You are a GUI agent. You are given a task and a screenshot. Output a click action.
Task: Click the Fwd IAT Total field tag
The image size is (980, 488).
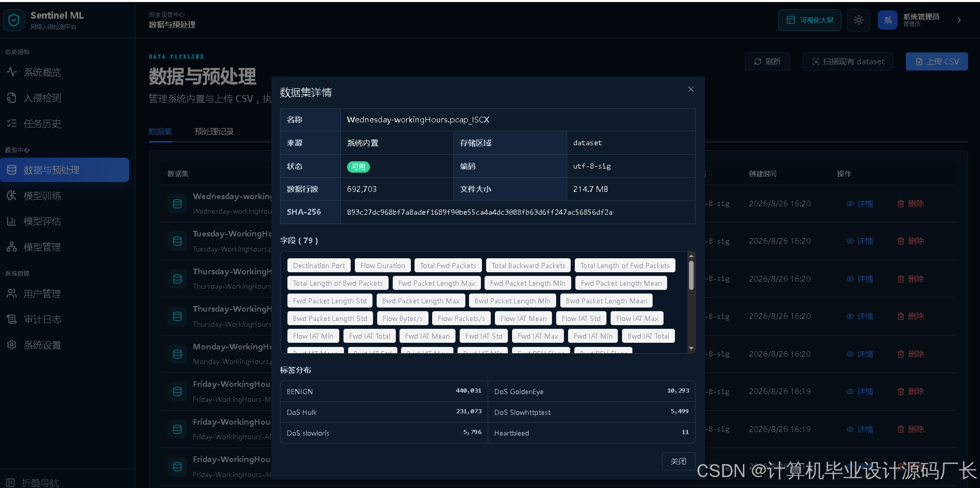(x=369, y=336)
